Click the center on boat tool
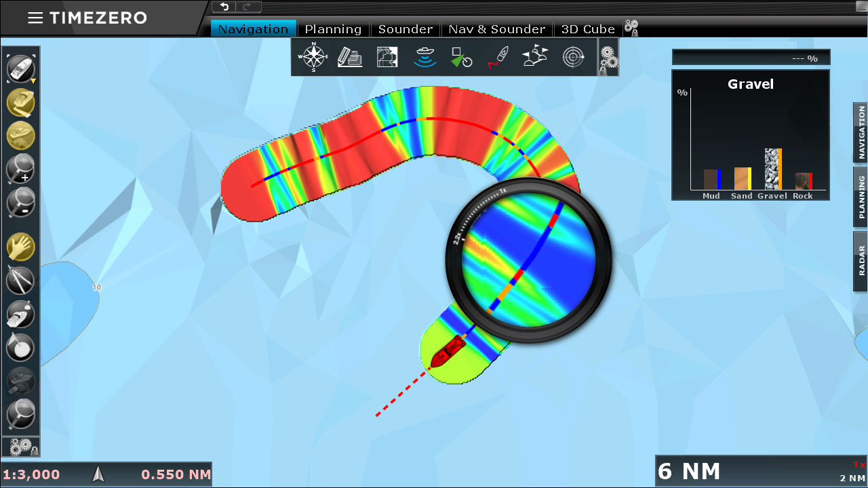 tap(20, 68)
